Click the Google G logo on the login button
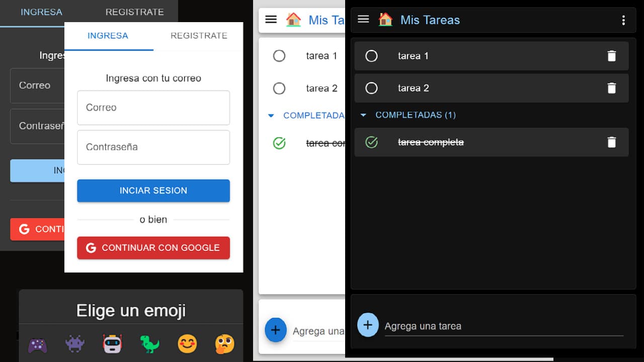The width and height of the screenshot is (644, 362). [x=91, y=247]
